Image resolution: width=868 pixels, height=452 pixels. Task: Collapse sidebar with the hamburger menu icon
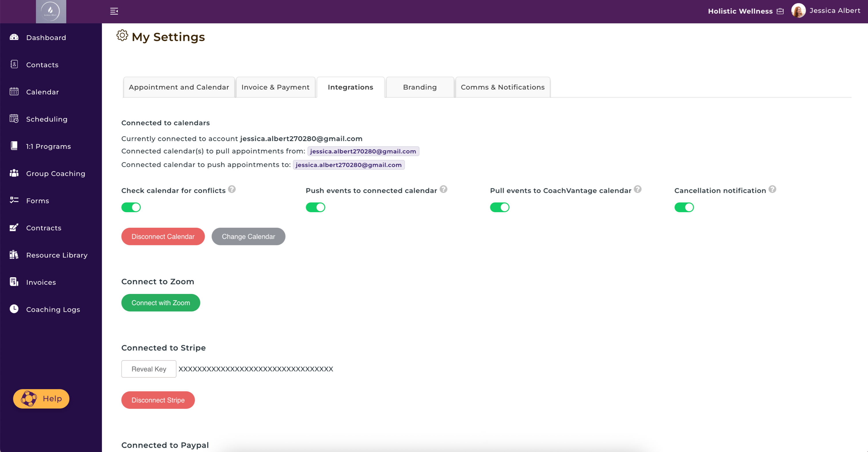114,11
